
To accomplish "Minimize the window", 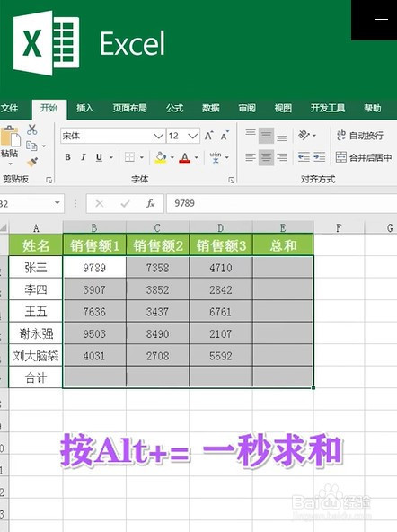I will (381, 19).
